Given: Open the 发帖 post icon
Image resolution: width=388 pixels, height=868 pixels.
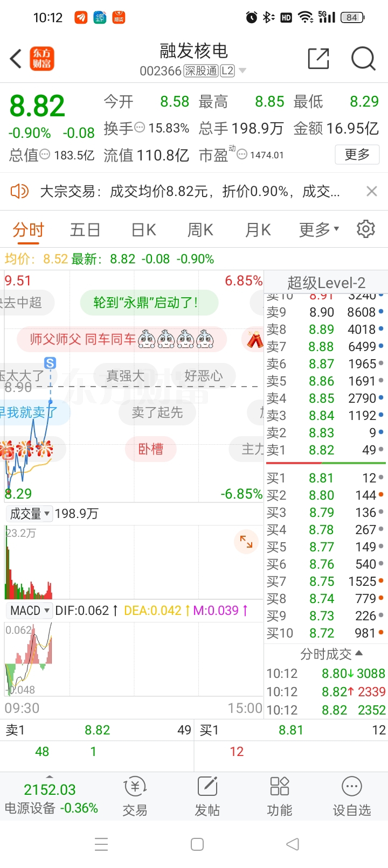Looking at the screenshot, I should pos(207,797).
